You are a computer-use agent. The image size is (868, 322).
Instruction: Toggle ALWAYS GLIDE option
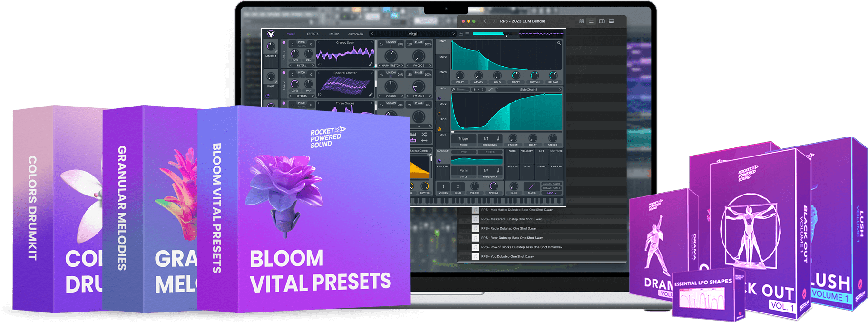(552, 184)
